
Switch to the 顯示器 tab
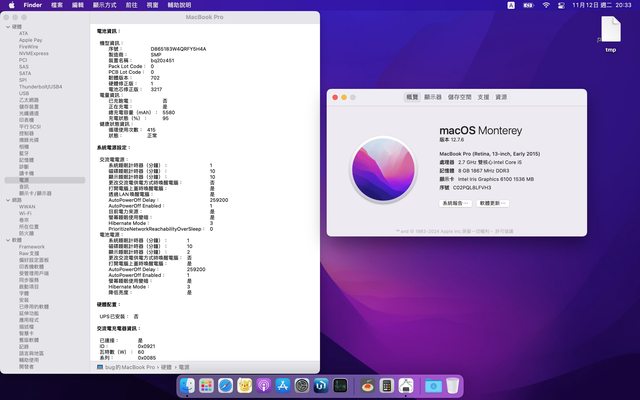(x=433, y=97)
